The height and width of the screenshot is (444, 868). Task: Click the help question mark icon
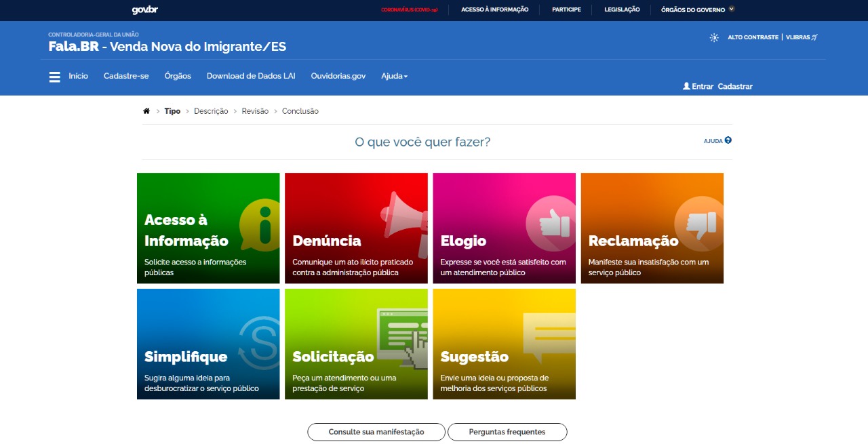[x=728, y=140]
